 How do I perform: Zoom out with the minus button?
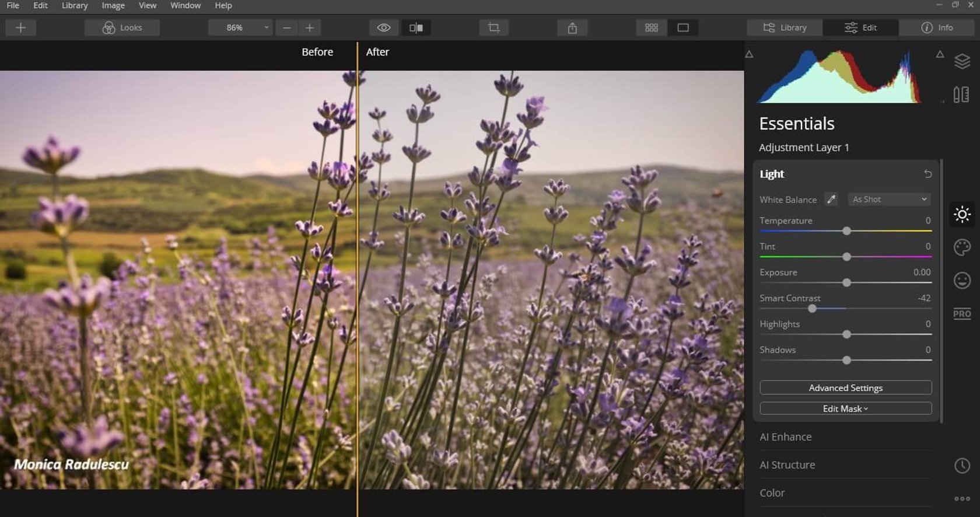(x=286, y=27)
